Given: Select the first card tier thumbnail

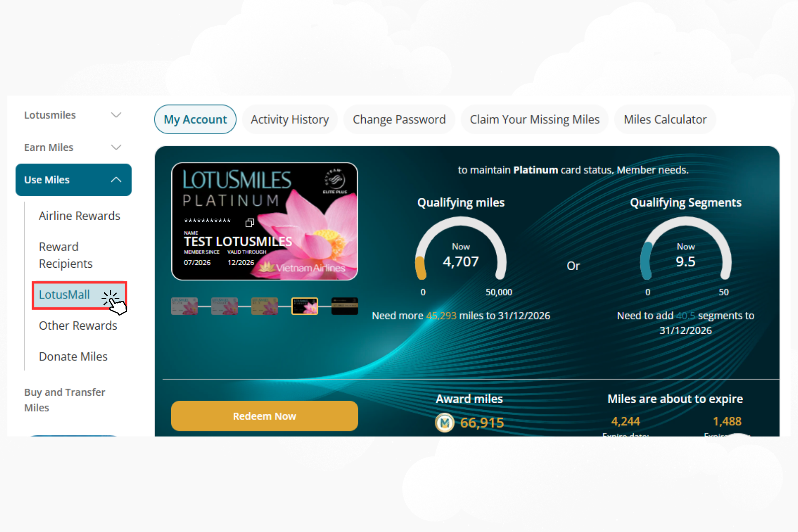Looking at the screenshot, I should 184,306.
